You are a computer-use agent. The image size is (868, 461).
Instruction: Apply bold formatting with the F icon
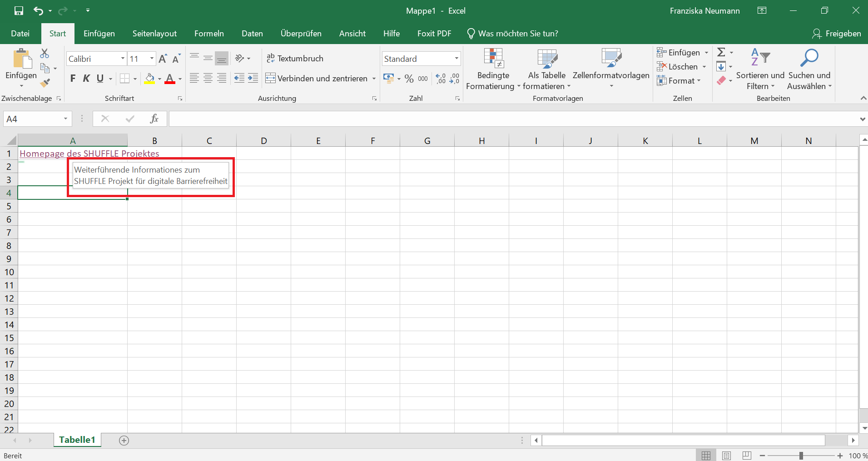(x=73, y=78)
